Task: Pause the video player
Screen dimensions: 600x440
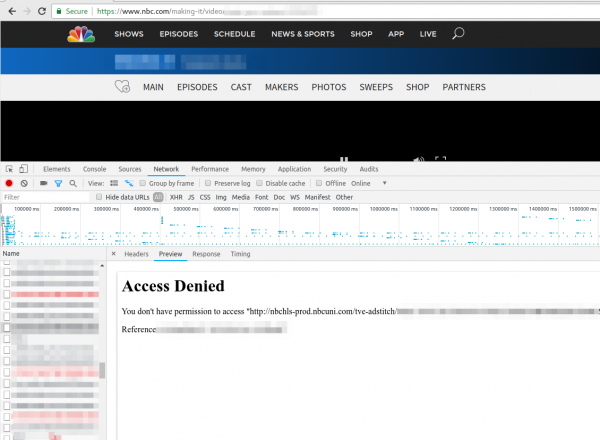Action: 344,159
